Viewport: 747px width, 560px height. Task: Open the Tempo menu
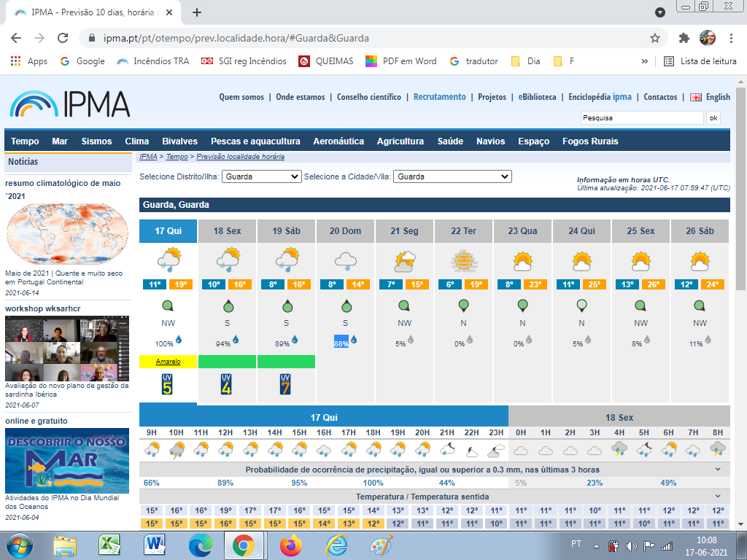point(25,141)
